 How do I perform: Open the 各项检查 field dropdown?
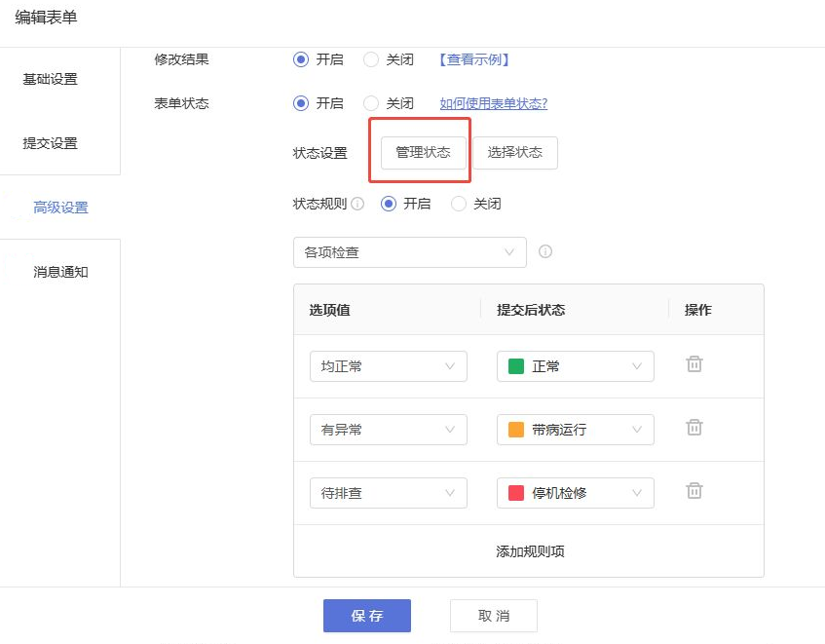tap(410, 252)
